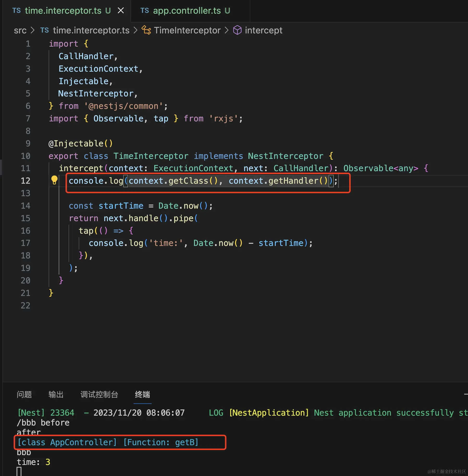Click the startTime variable declaration on line 14
The image size is (468, 476).
point(121,206)
